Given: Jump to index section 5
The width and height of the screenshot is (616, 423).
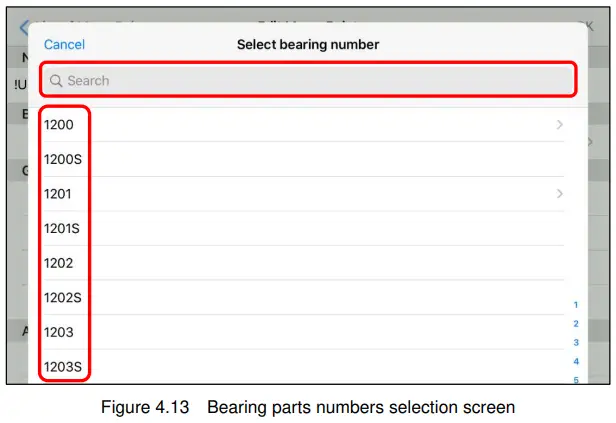Looking at the screenshot, I should pos(576,379).
